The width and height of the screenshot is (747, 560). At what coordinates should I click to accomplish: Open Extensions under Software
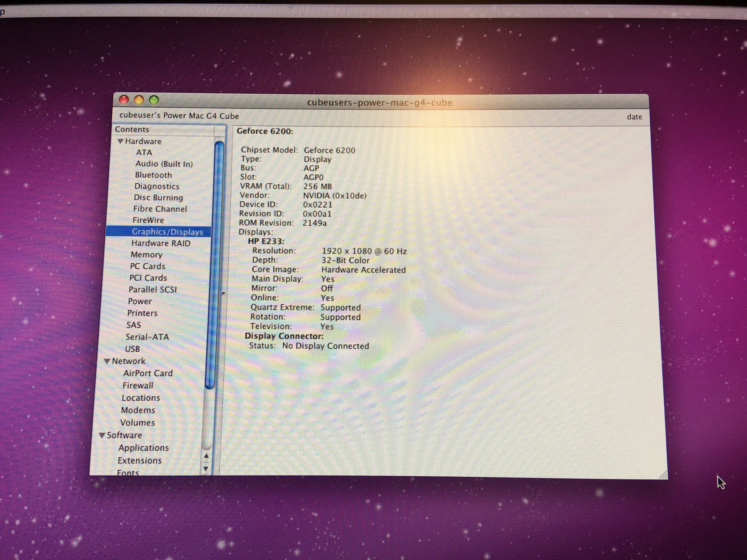point(140,460)
